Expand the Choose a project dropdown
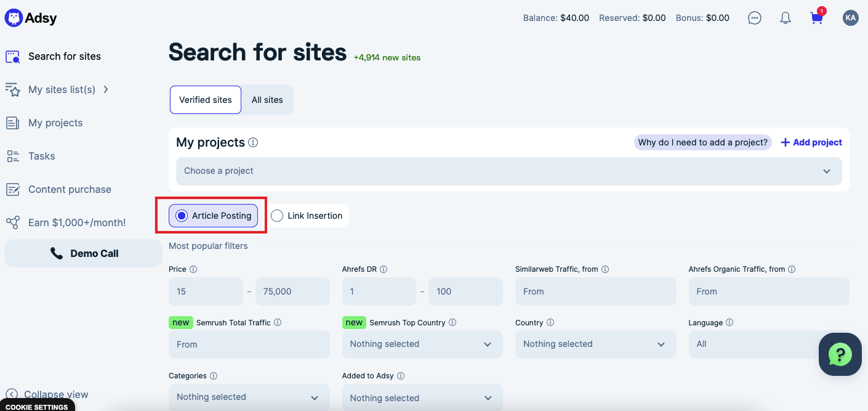This screenshot has height=411, width=868. (508, 171)
